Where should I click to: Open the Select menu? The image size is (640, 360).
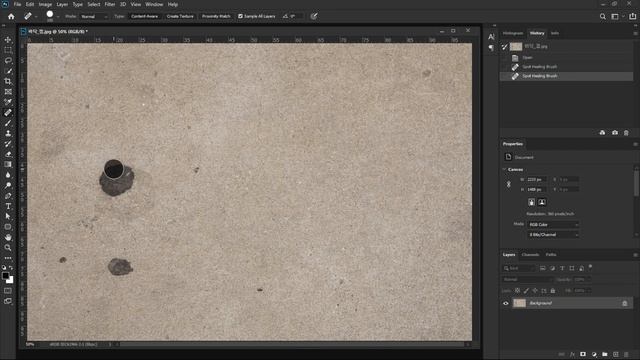pos(93,4)
